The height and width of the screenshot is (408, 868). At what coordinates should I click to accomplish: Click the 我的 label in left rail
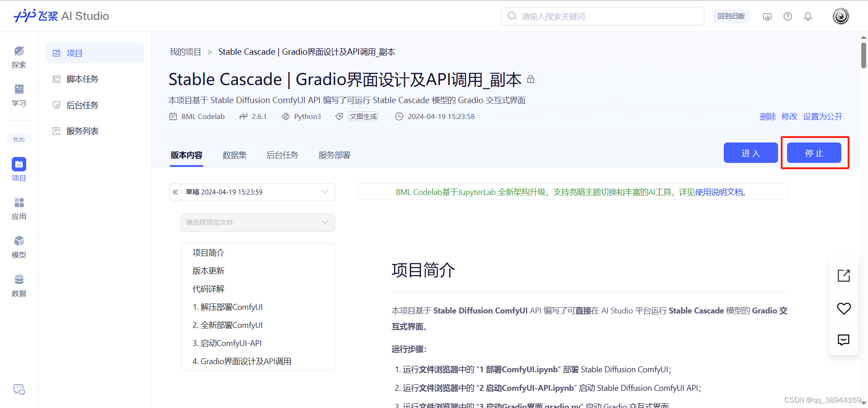click(x=19, y=139)
